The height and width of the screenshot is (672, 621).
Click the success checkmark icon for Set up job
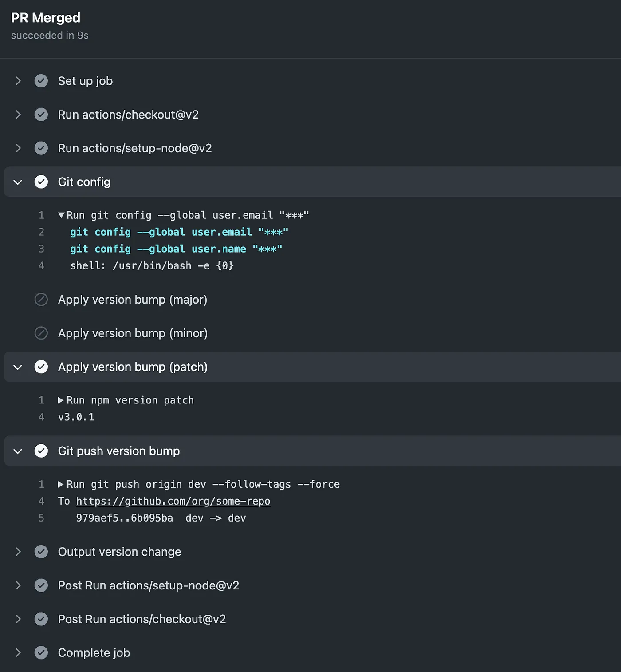[x=41, y=81]
